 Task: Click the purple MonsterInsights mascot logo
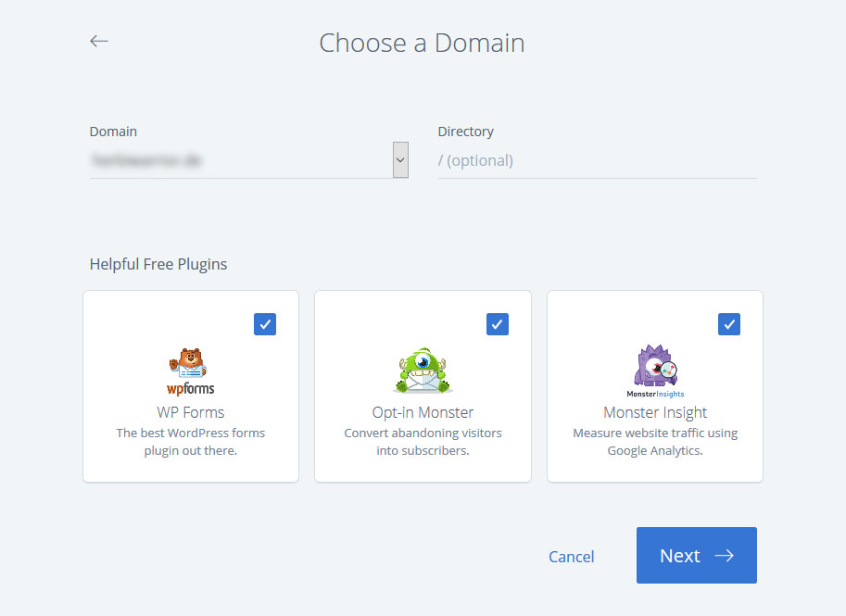(655, 371)
